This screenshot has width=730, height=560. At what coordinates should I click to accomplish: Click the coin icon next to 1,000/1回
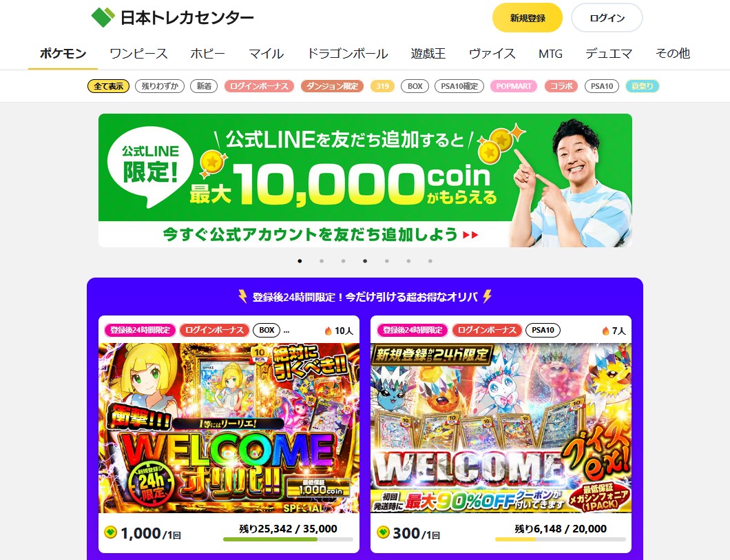tap(110, 532)
